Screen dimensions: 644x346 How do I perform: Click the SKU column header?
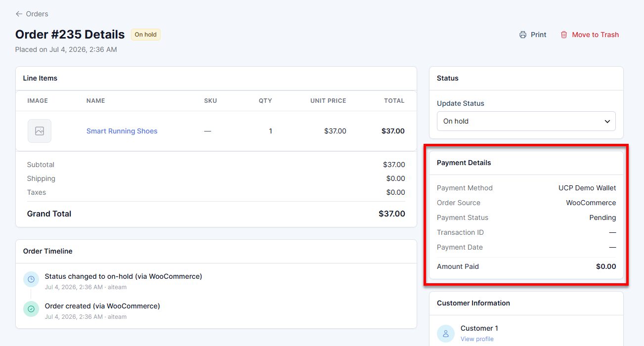[x=211, y=100]
